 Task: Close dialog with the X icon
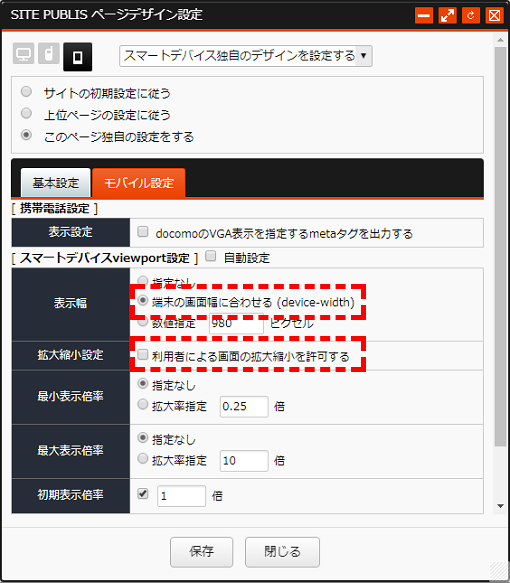tap(494, 16)
